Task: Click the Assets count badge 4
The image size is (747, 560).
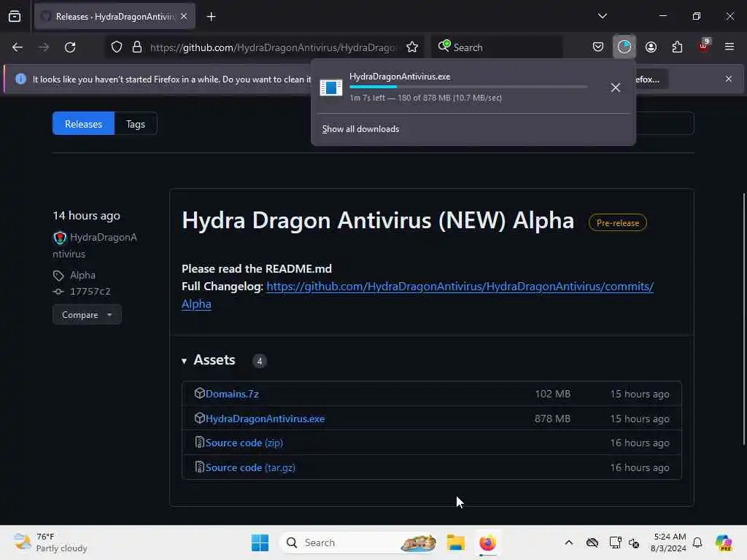Action: click(x=260, y=361)
